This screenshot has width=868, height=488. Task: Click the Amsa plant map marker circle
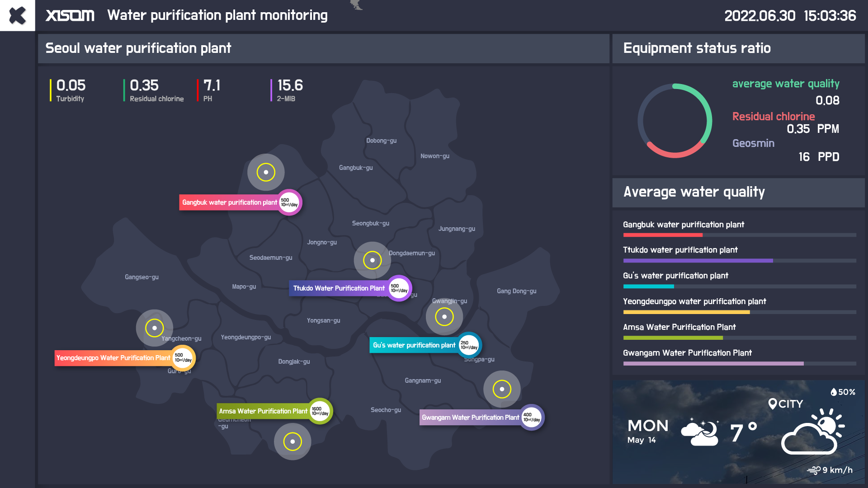pos(292,441)
